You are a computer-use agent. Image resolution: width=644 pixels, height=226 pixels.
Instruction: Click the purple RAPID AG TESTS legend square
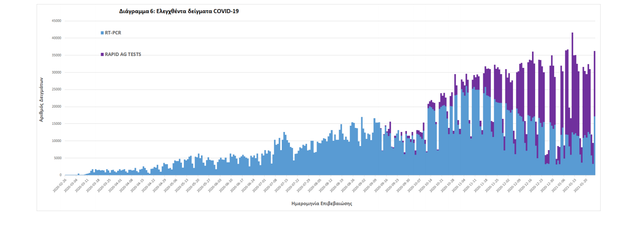click(103, 55)
